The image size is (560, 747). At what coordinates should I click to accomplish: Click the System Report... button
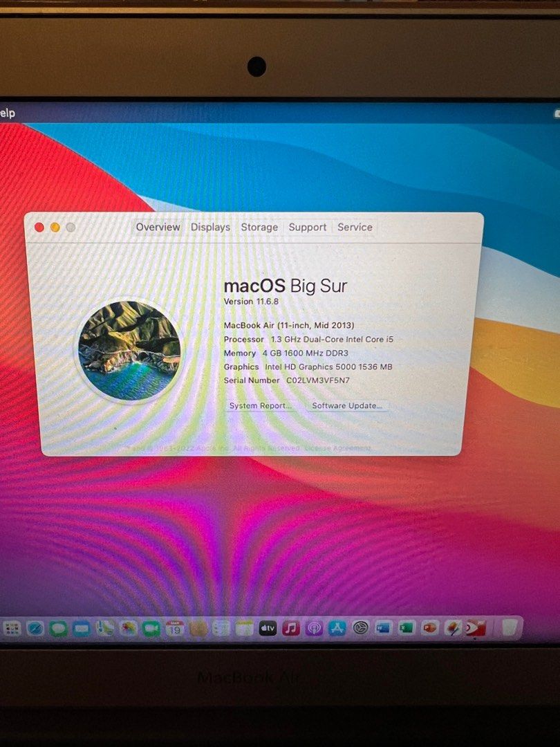260,406
